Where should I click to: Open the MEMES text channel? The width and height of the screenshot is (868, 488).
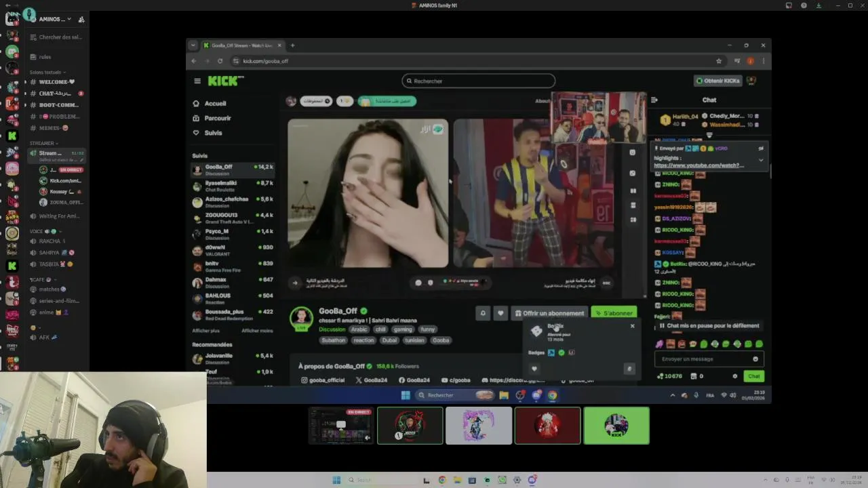point(56,128)
